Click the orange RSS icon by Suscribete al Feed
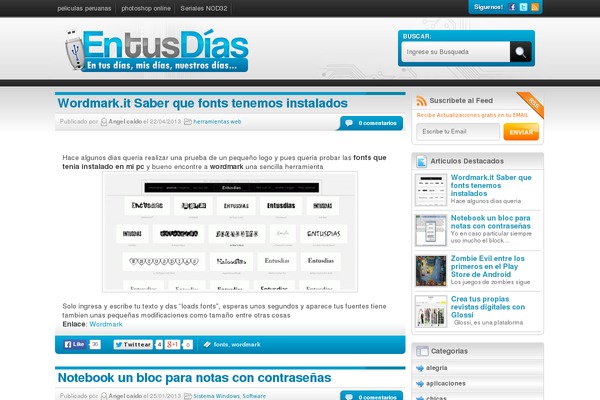Image resolution: width=600 pixels, height=400 pixels. tap(421, 101)
